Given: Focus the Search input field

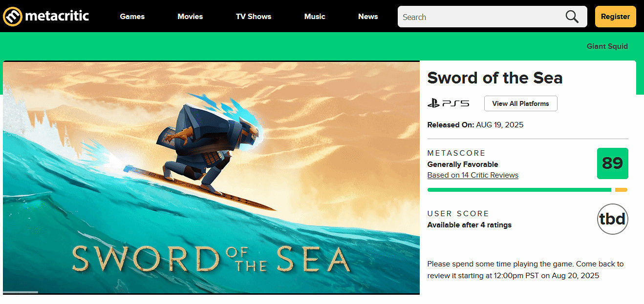Looking at the screenshot, I should [481, 17].
